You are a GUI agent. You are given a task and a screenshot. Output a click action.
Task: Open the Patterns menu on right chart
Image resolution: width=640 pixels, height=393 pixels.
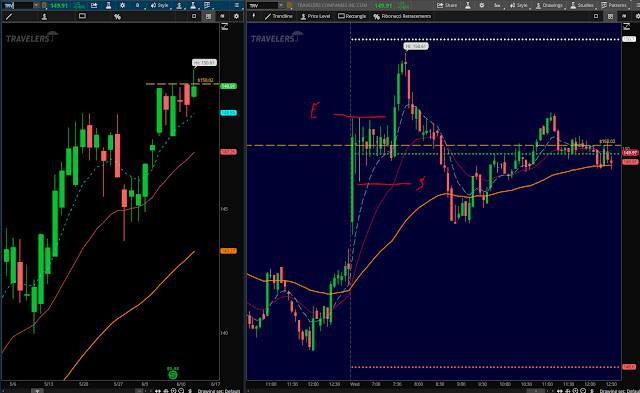click(614, 5)
